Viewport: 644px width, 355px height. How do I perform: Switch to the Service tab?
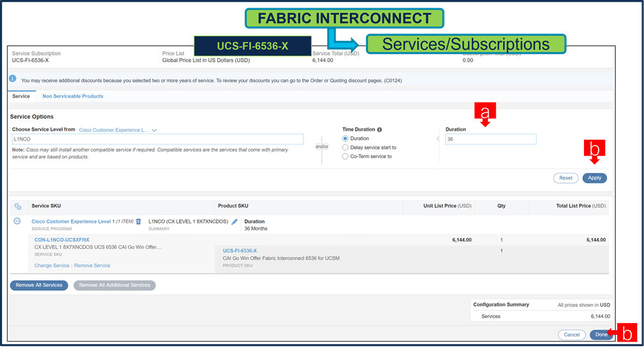(x=21, y=96)
